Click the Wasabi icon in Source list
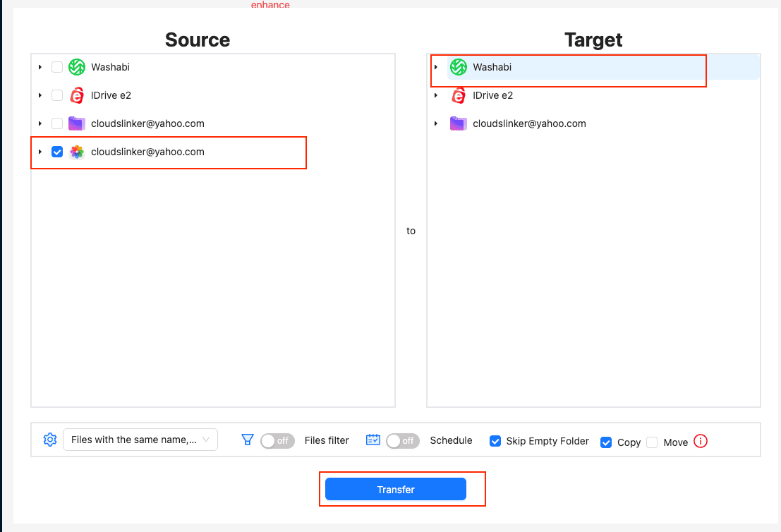781x532 pixels. [77, 68]
